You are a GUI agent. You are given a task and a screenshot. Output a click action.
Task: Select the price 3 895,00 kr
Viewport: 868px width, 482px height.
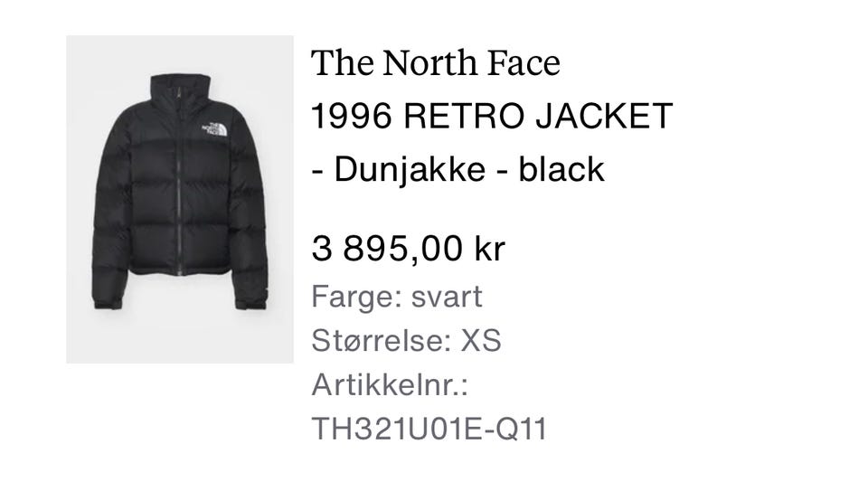[x=409, y=248]
